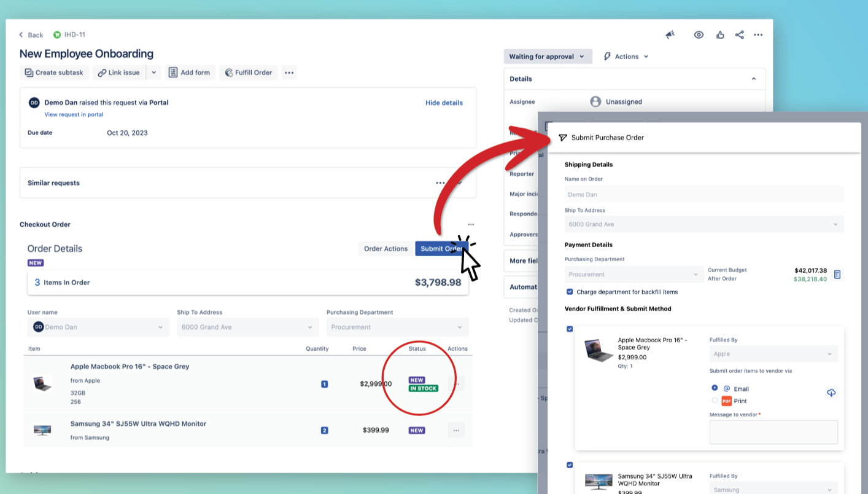The width and height of the screenshot is (868, 494).
Task: Open the more menu beside the share icon
Action: click(758, 35)
